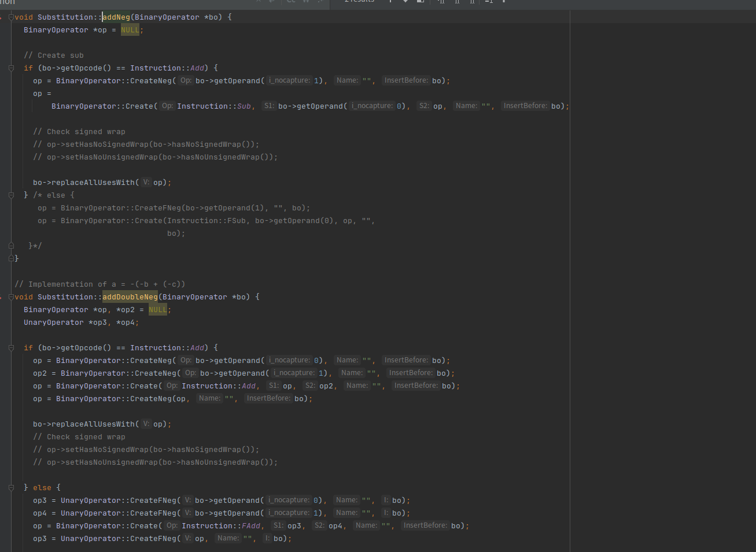Click 'S1:' hint before op3

tap(278, 526)
